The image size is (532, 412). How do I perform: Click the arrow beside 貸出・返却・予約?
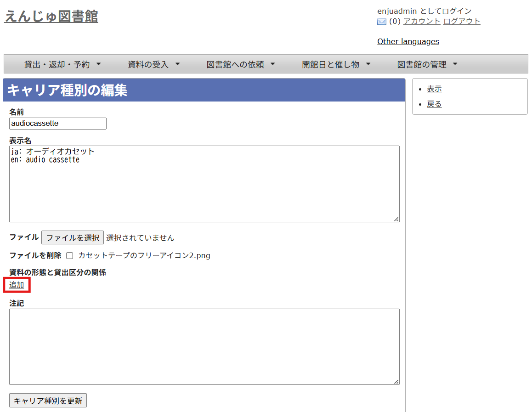coord(98,64)
